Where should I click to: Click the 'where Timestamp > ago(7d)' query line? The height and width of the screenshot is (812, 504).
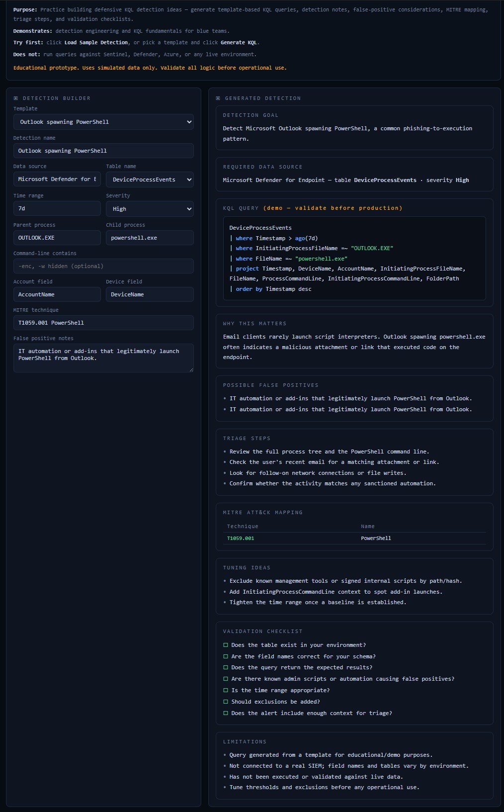point(274,238)
